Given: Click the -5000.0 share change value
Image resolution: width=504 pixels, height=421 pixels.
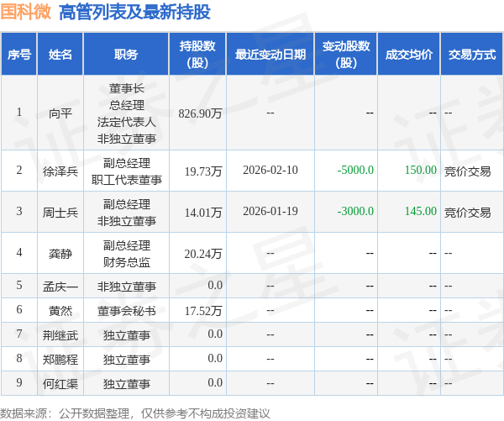Looking at the screenshot, I should [355, 170].
